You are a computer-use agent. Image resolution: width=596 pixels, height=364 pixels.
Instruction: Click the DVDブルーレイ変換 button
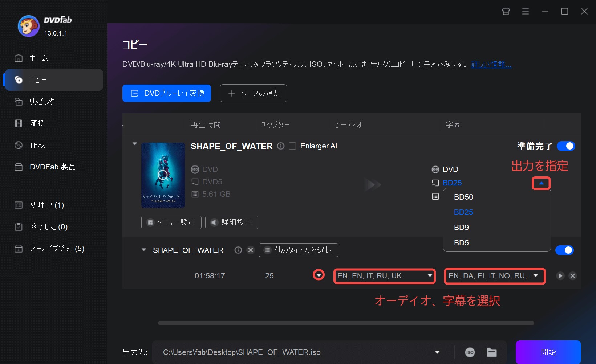[167, 93]
